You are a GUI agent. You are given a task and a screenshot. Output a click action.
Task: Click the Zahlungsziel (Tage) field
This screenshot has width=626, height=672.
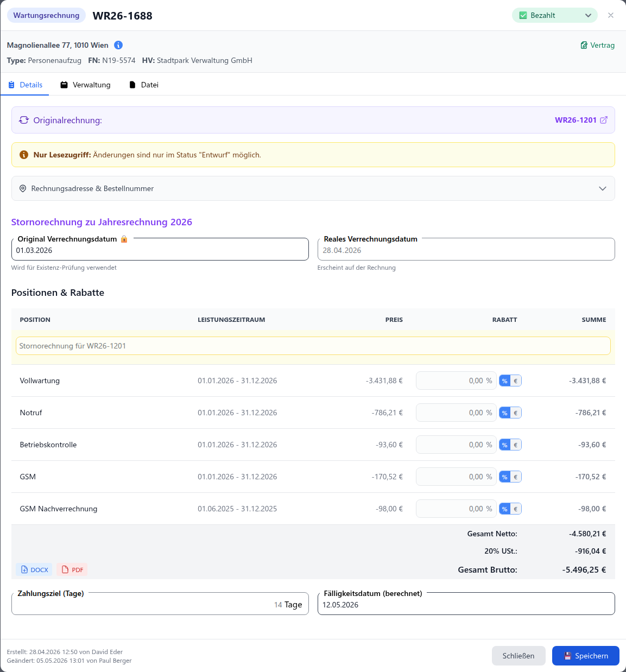click(160, 604)
